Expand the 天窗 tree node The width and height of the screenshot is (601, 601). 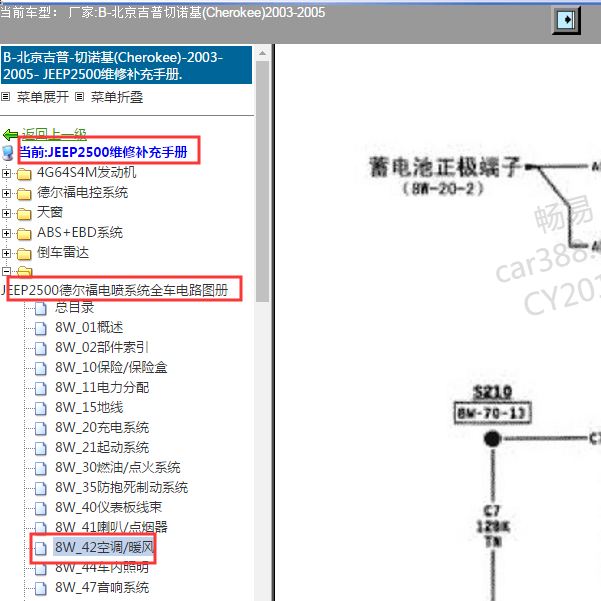(6, 213)
